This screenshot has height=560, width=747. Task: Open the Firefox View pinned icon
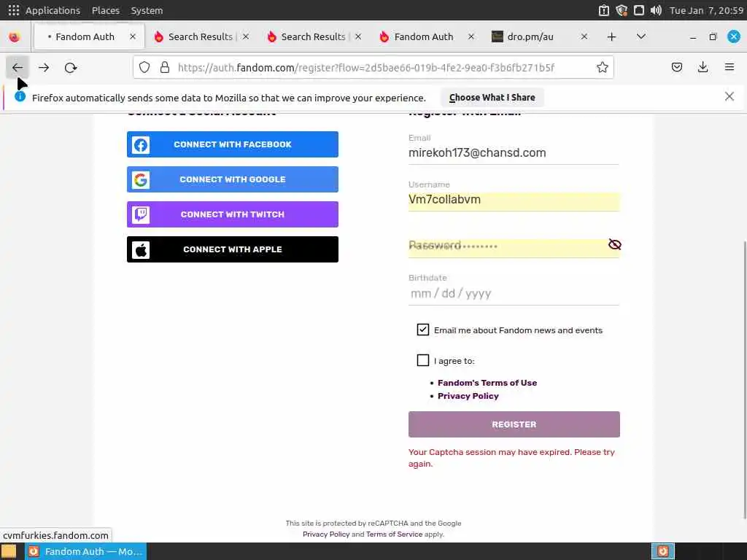pyautogui.click(x=15, y=36)
